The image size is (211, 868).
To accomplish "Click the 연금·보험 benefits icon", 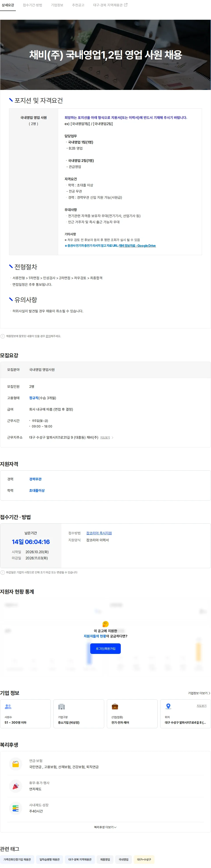I will (x=16, y=764).
